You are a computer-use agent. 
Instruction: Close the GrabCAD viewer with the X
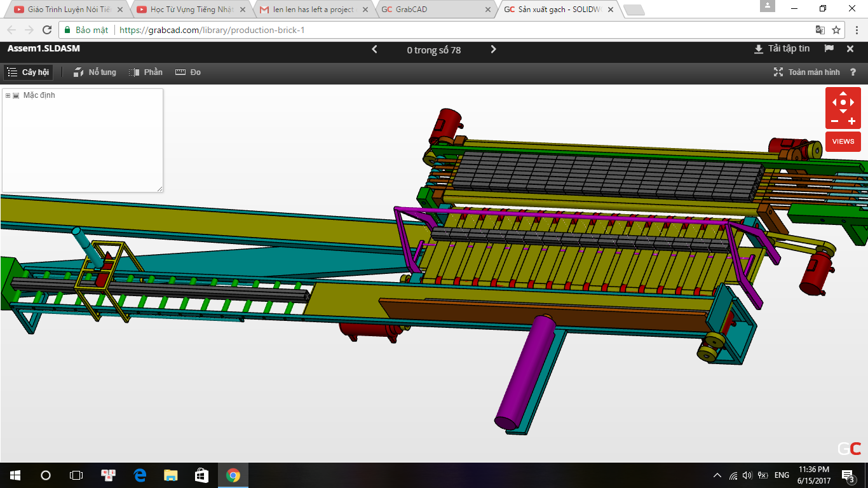pyautogui.click(x=850, y=49)
